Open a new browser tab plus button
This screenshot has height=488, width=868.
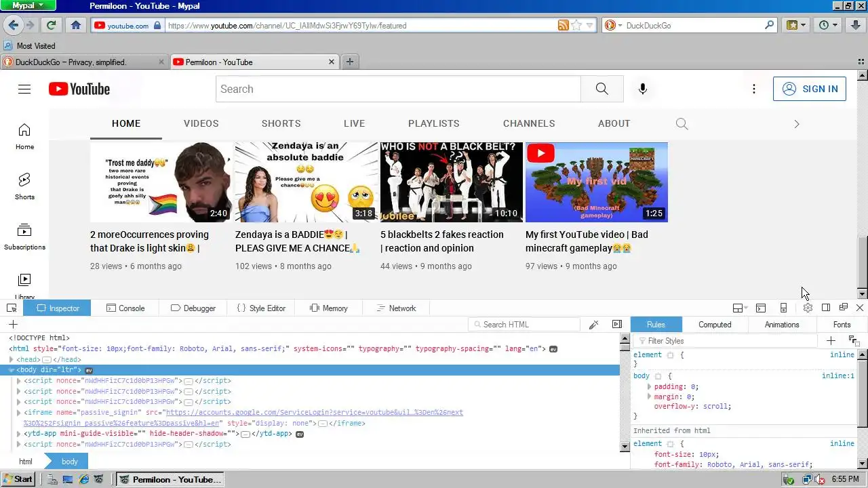pyautogui.click(x=350, y=62)
